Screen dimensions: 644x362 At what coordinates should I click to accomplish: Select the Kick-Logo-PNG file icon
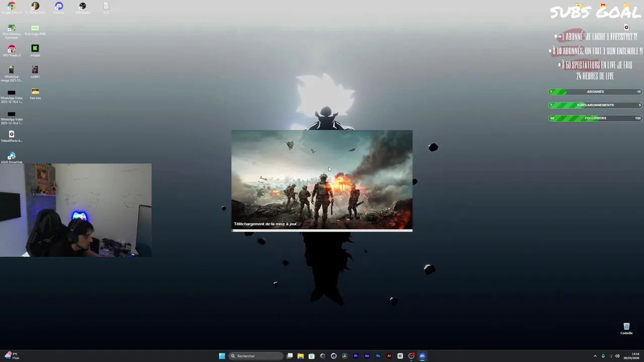pyautogui.click(x=35, y=30)
